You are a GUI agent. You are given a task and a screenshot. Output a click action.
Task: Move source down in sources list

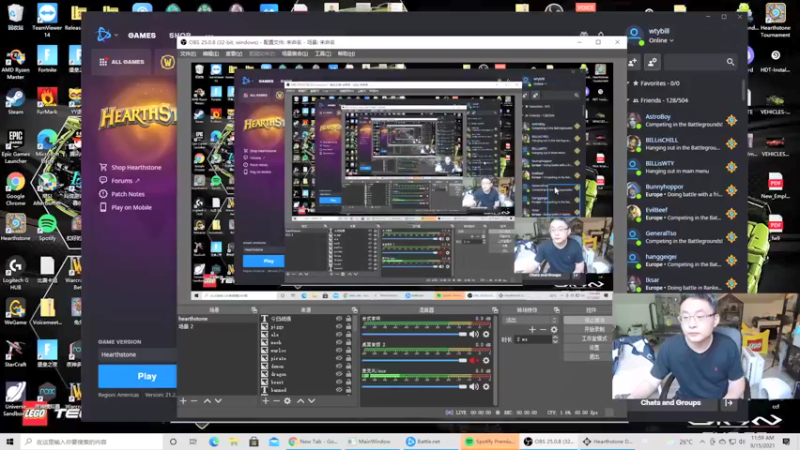311,401
